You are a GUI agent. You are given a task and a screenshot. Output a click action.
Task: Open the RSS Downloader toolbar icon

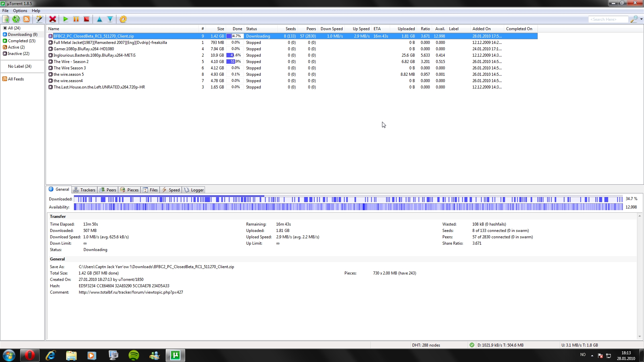pos(26,19)
